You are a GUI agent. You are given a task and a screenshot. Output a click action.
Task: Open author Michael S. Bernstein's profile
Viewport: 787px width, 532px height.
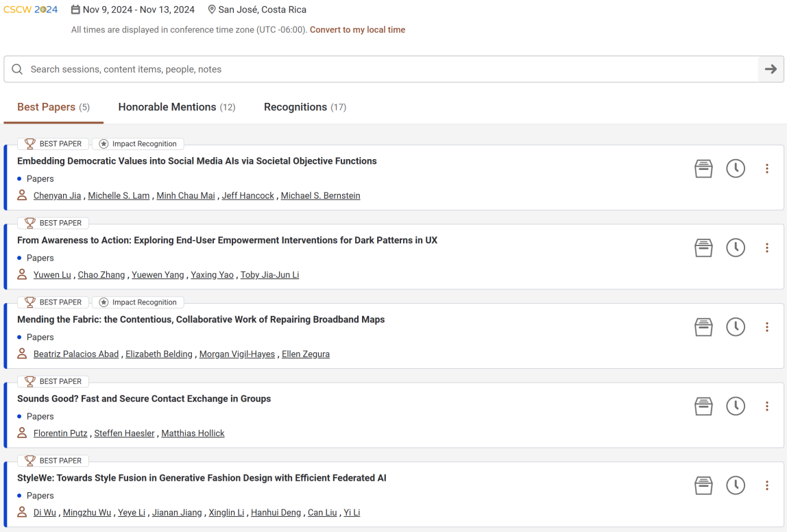tap(320, 196)
